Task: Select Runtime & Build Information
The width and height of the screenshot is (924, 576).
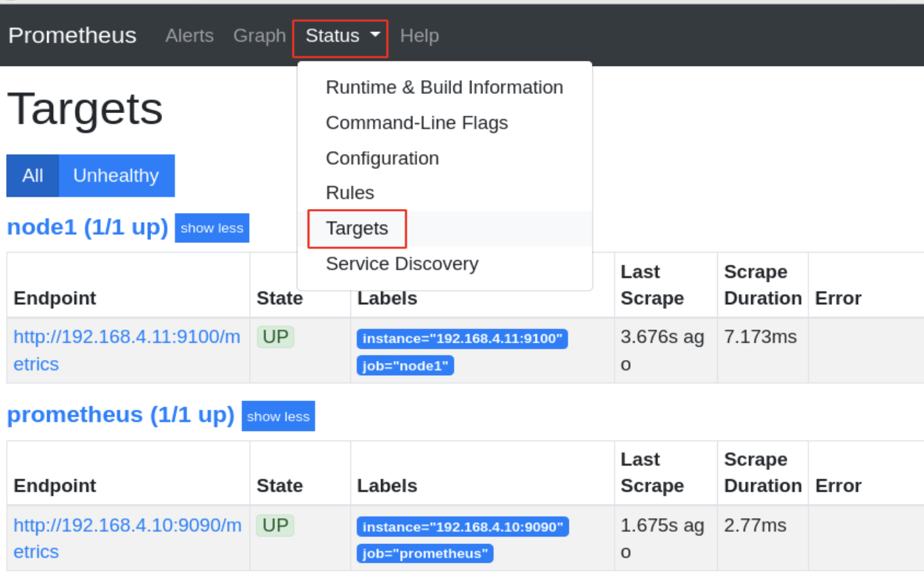Action: (x=444, y=87)
